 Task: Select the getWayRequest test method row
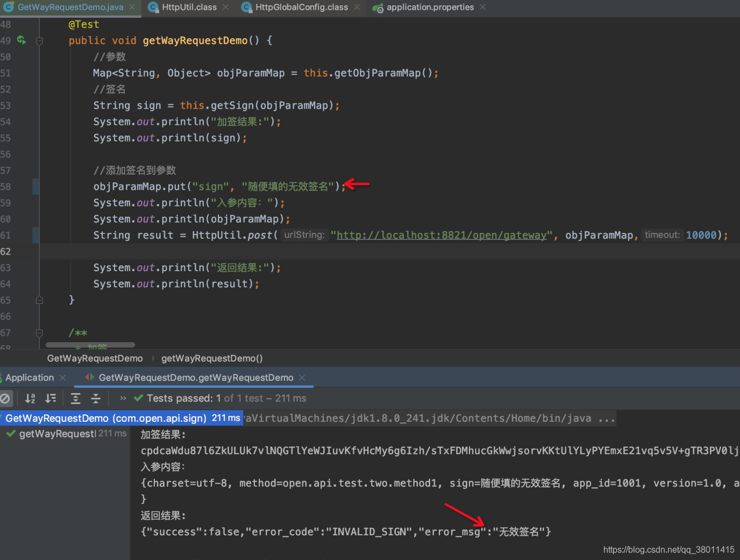pyautogui.click(x=66, y=434)
